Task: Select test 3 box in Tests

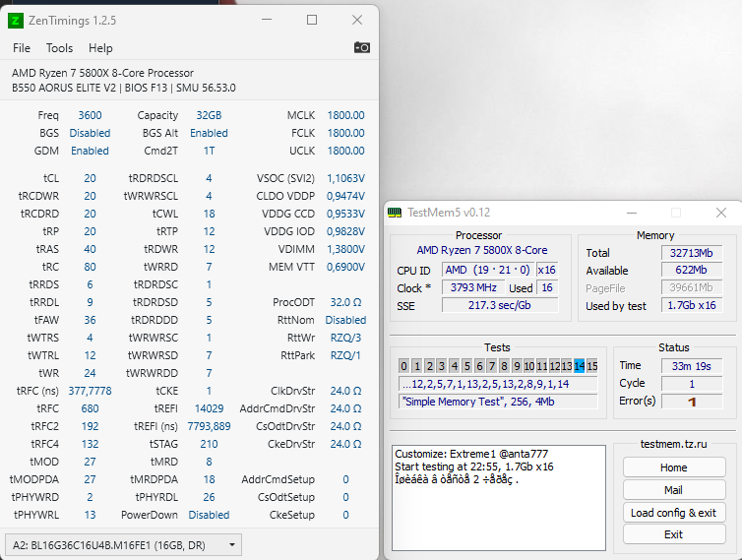Action: click(442, 366)
